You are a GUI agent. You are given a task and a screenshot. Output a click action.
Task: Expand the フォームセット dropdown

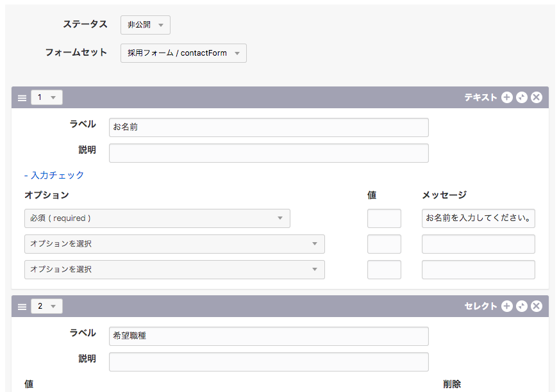[x=183, y=53]
